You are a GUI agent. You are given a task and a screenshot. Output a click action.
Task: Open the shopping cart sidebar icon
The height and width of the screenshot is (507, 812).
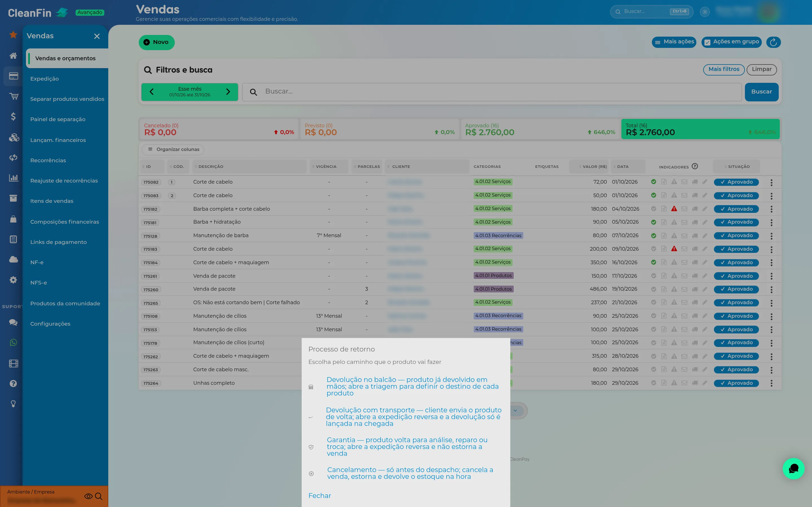pyautogui.click(x=14, y=97)
